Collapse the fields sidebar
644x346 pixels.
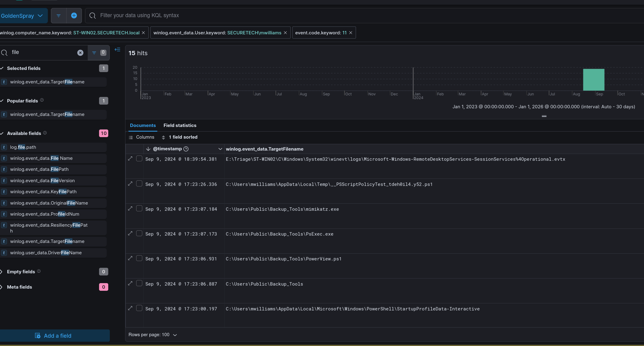117,50
